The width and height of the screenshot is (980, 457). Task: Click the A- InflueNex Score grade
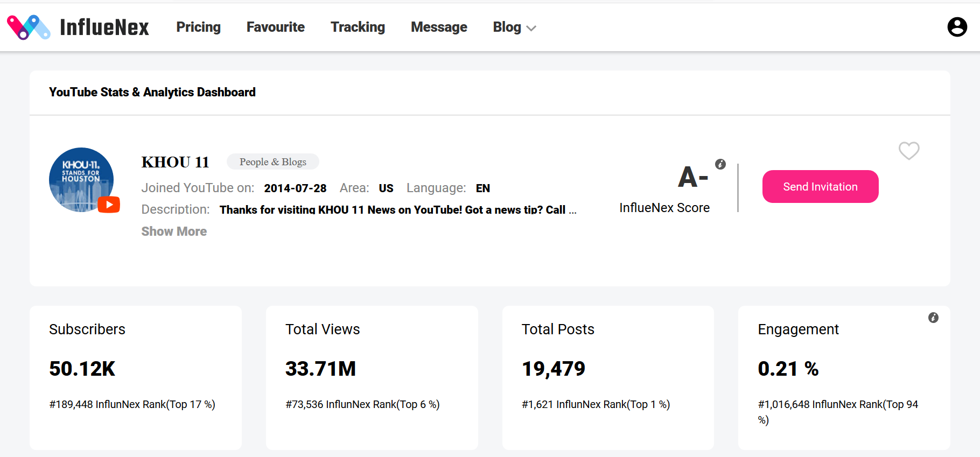coord(693,177)
